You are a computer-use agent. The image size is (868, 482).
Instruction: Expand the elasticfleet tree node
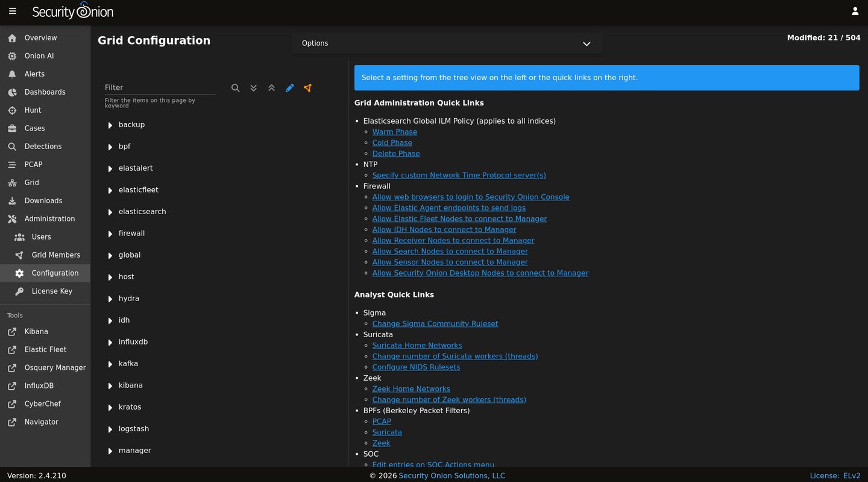110,191
